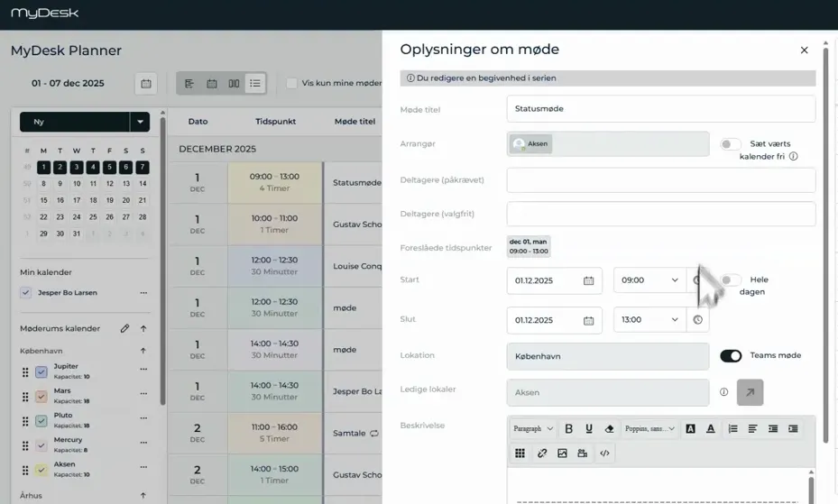Toggle bold in description editor
The image size is (838, 504).
pyautogui.click(x=568, y=429)
